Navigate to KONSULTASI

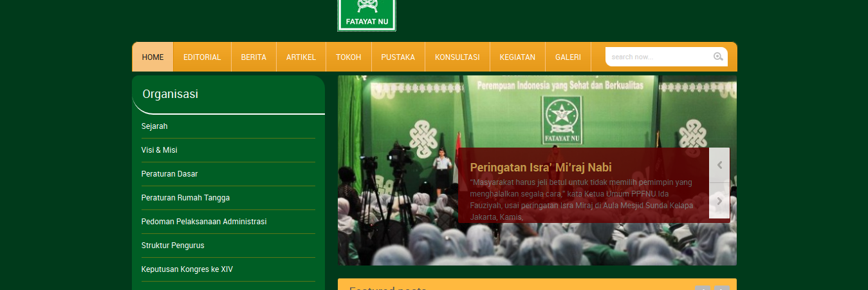coord(457,57)
